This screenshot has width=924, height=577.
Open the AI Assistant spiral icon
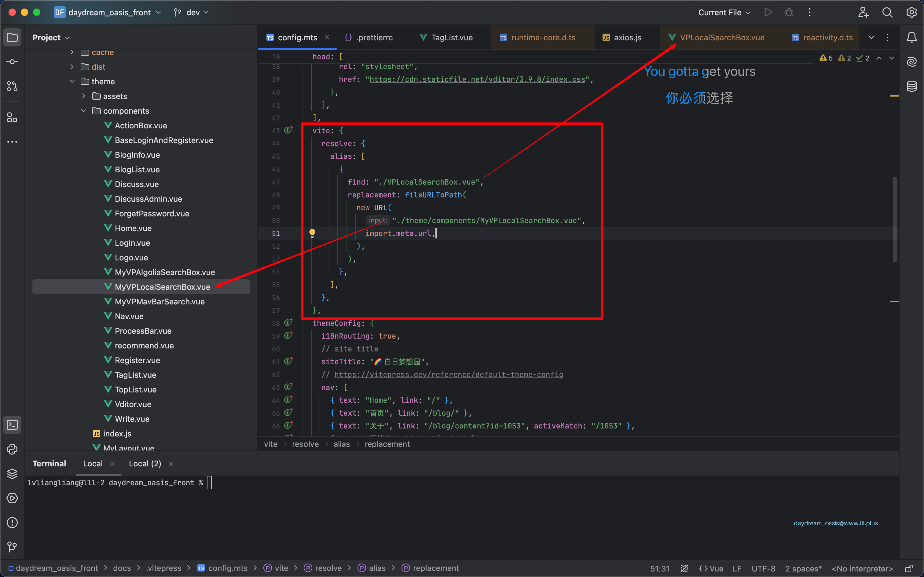pos(911,62)
